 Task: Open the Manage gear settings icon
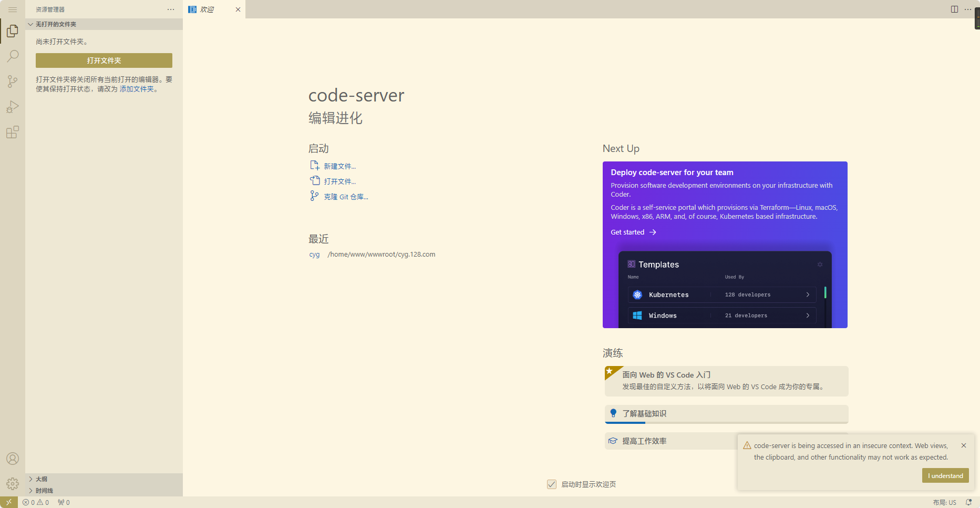[13, 484]
